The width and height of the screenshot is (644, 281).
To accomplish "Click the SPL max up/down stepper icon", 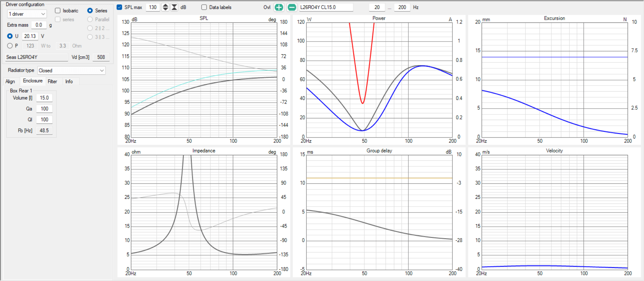I will (165, 7).
